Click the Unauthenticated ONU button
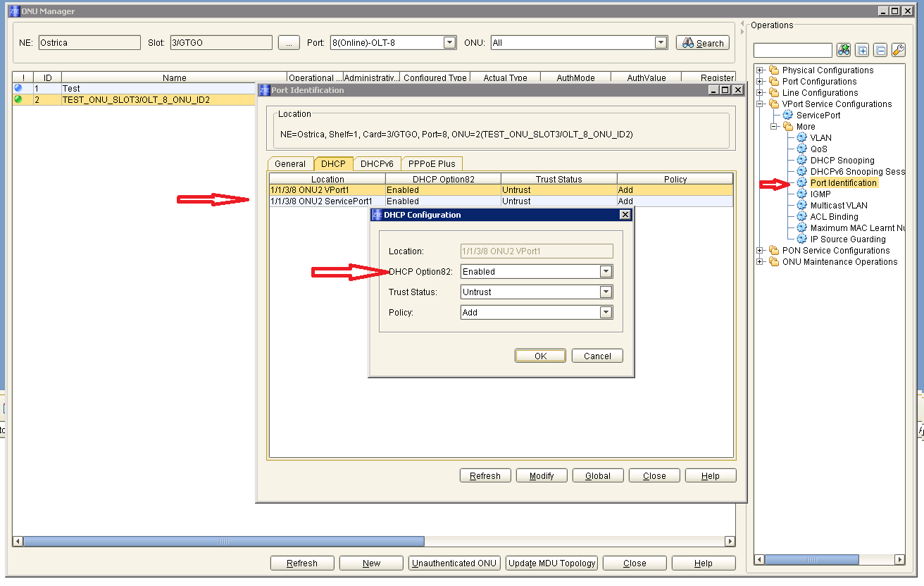924x586 pixels. [x=454, y=563]
